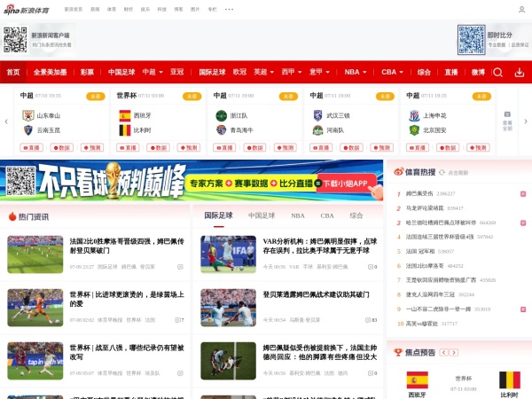Viewport: 532px width, 399px height.
Task: Click the download app icon in navbar
Action: coord(520,73)
